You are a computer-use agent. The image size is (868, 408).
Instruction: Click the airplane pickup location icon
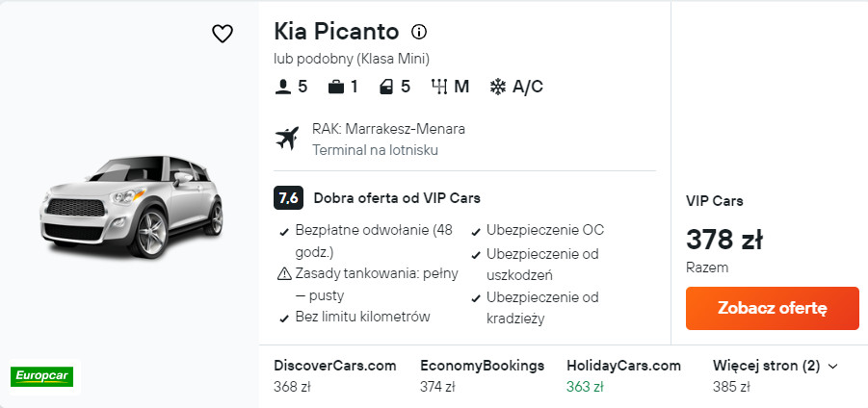point(287,139)
